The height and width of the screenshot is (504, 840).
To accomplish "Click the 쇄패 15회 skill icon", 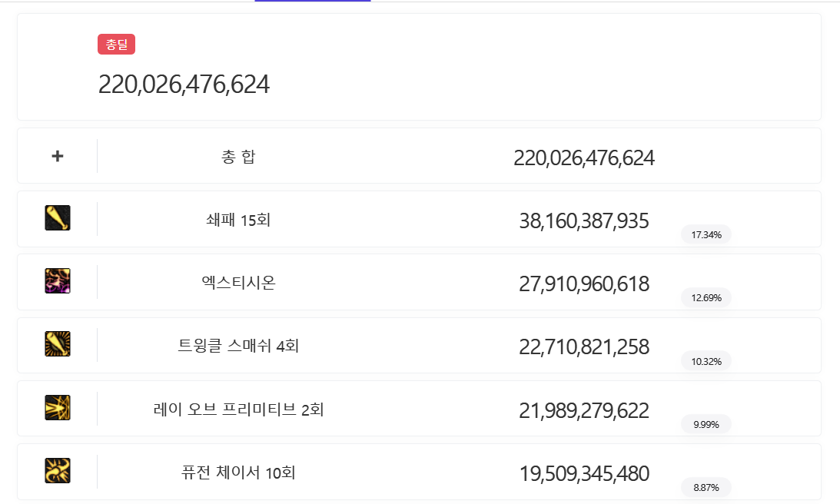I will pyautogui.click(x=58, y=219).
